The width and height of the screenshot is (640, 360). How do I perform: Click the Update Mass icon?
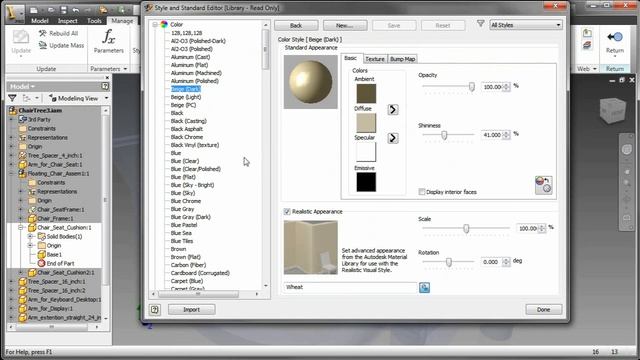(42, 45)
